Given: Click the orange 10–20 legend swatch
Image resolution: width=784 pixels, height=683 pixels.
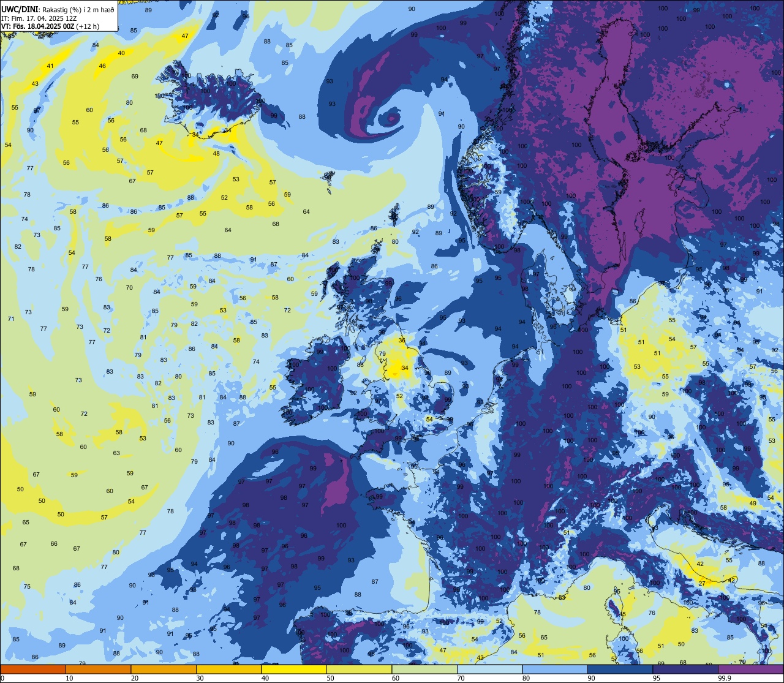Looking at the screenshot, I should pos(98,669).
